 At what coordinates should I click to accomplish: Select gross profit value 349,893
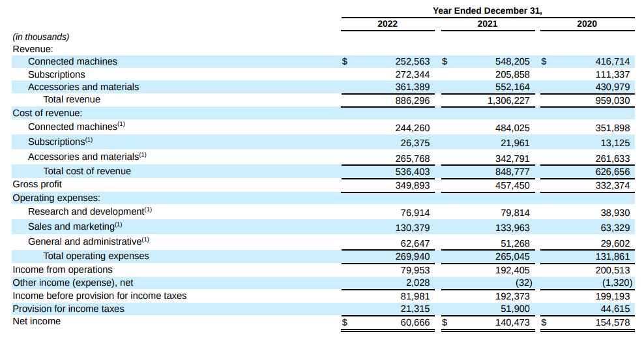point(413,185)
